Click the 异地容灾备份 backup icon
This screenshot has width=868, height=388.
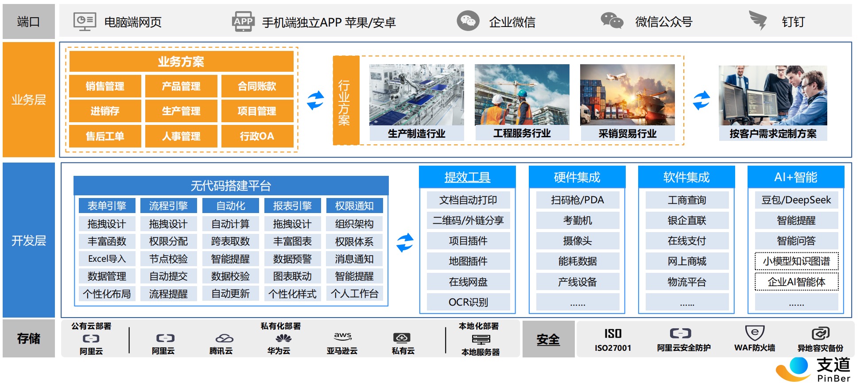coord(820,334)
